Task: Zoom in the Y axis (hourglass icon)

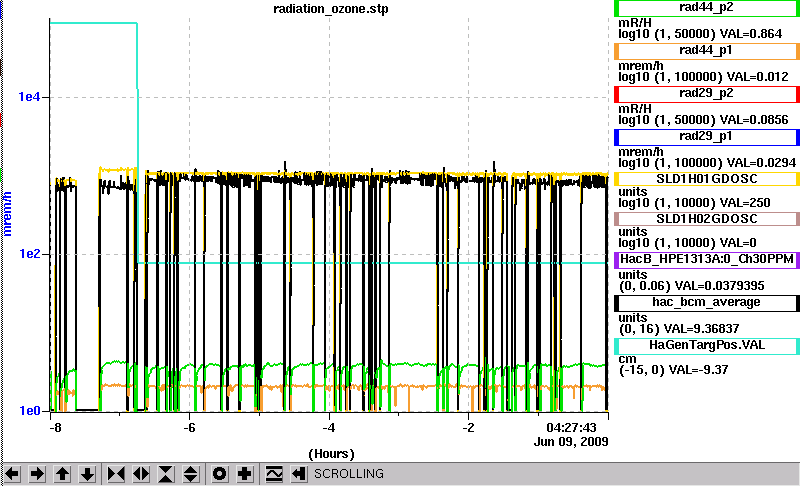Action: point(166,474)
